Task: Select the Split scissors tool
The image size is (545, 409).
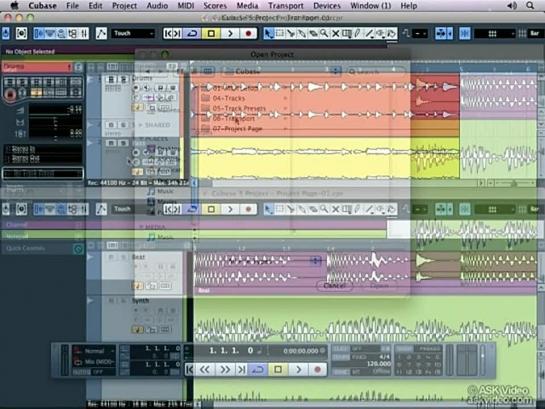Action: (291, 33)
